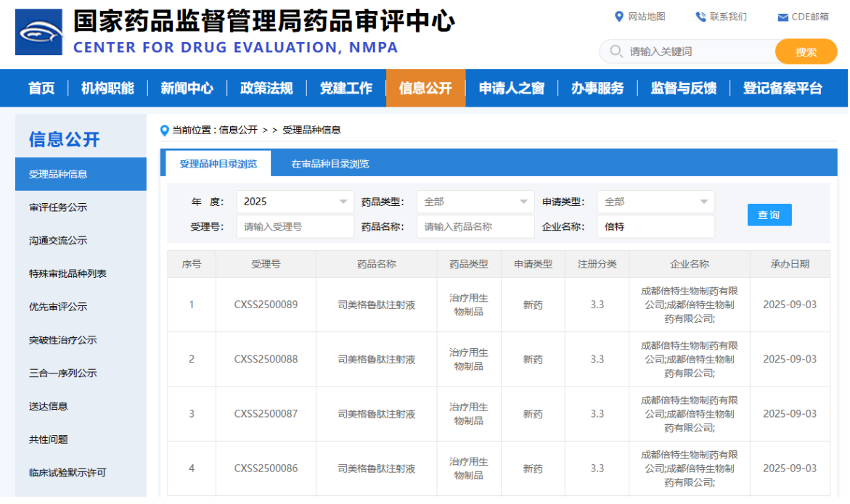
Task: Expand the 申请类型 dropdown
Action: click(x=655, y=202)
